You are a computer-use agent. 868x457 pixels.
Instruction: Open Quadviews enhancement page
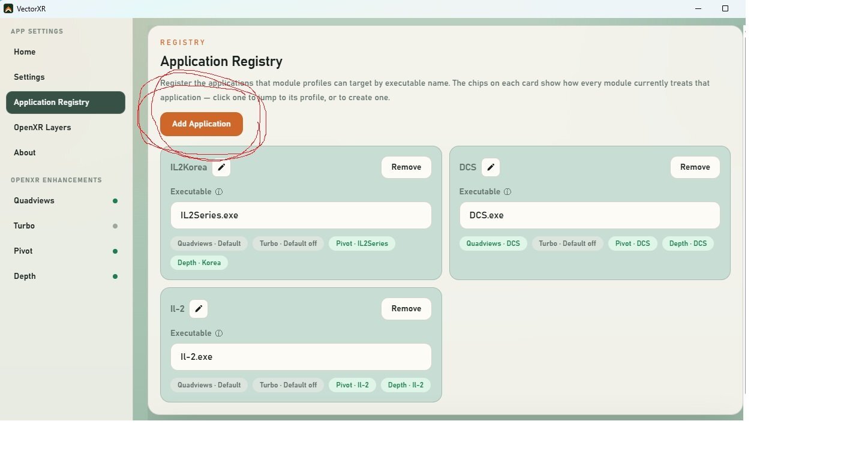click(x=65, y=201)
